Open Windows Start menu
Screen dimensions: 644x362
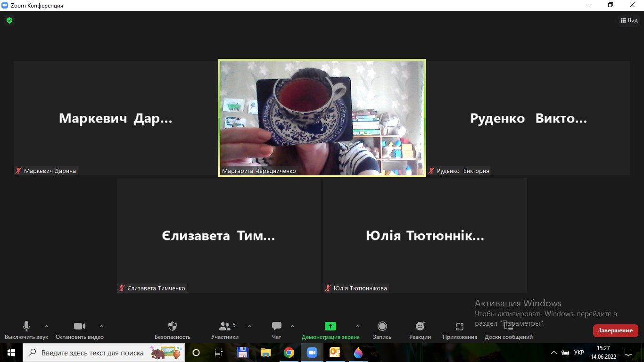tap(11, 353)
